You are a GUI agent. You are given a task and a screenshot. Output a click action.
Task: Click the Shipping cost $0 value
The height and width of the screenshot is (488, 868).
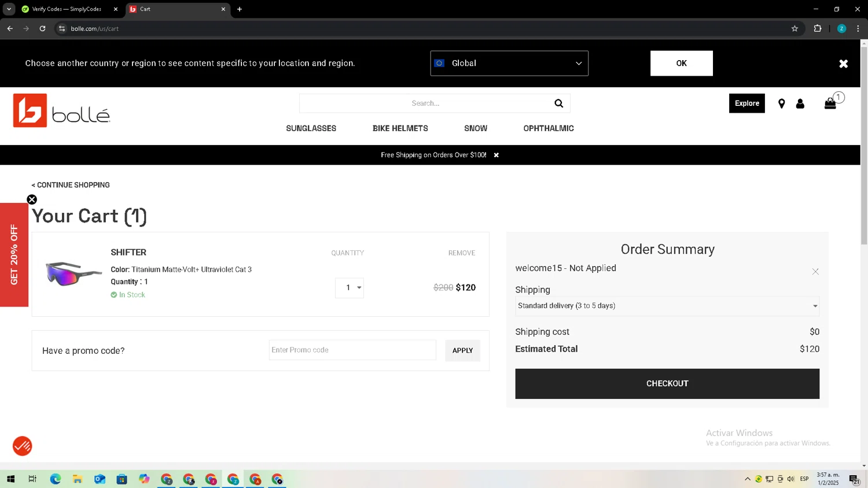[814, 332]
